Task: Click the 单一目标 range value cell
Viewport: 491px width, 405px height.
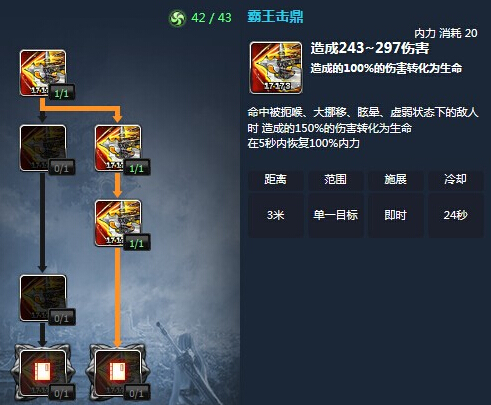Action: [x=336, y=215]
